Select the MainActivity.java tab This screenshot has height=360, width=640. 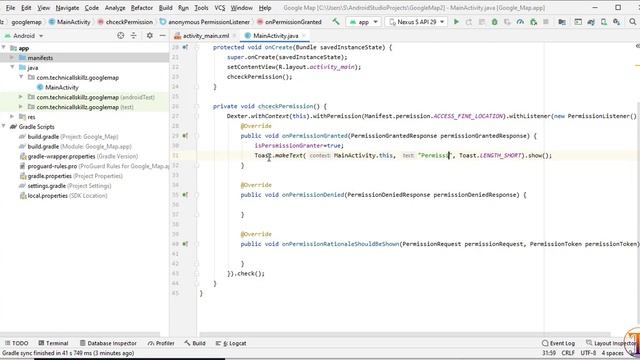click(275, 36)
